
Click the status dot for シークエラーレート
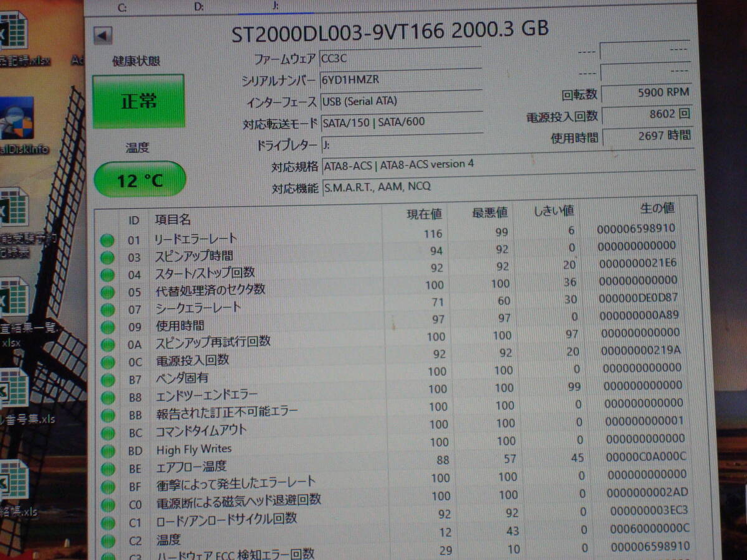(108, 310)
